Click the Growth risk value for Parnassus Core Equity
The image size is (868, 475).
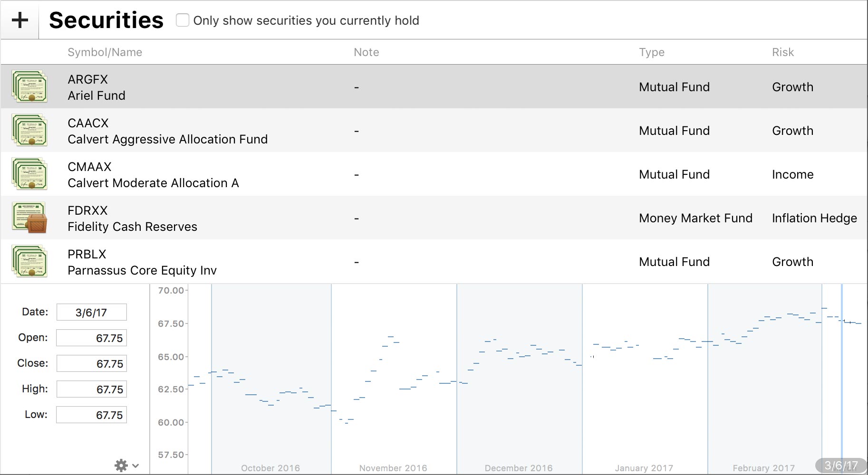(792, 262)
